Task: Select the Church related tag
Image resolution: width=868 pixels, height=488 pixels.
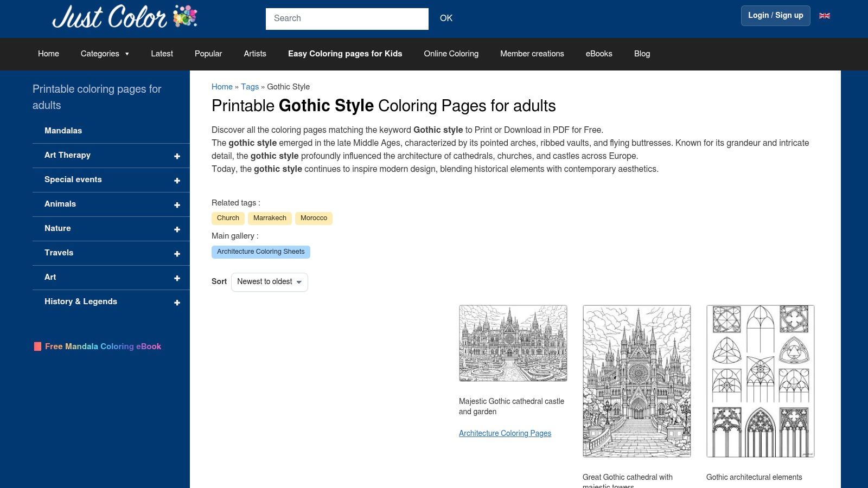Action: point(228,218)
